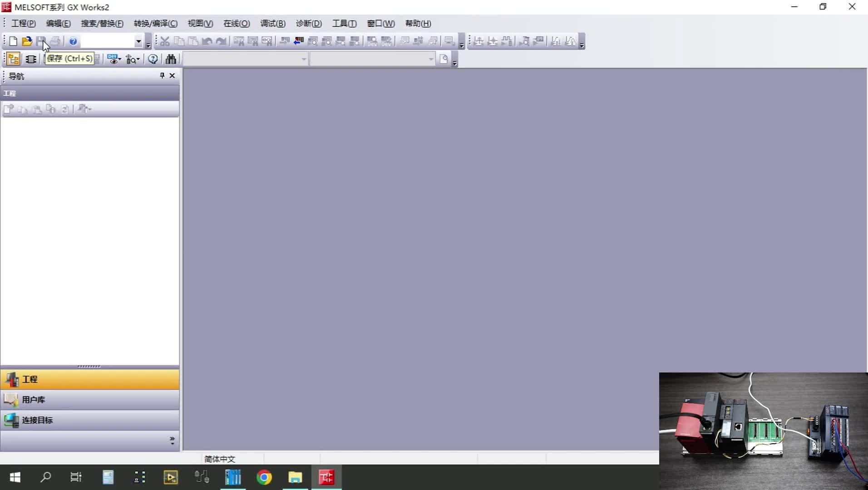Toggle the Navigation window icon
The height and width of the screenshot is (490, 868).
click(13, 59)
